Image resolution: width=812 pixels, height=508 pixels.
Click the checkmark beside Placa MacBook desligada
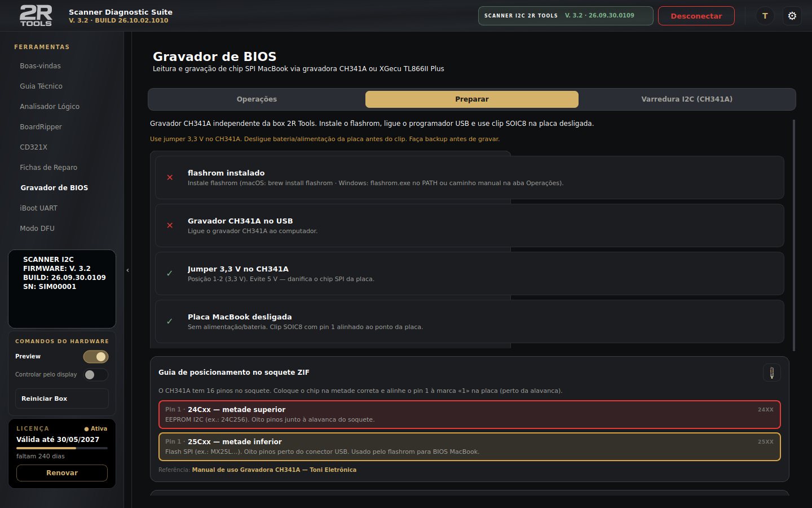pyautogui.click(x=170, y=321)
